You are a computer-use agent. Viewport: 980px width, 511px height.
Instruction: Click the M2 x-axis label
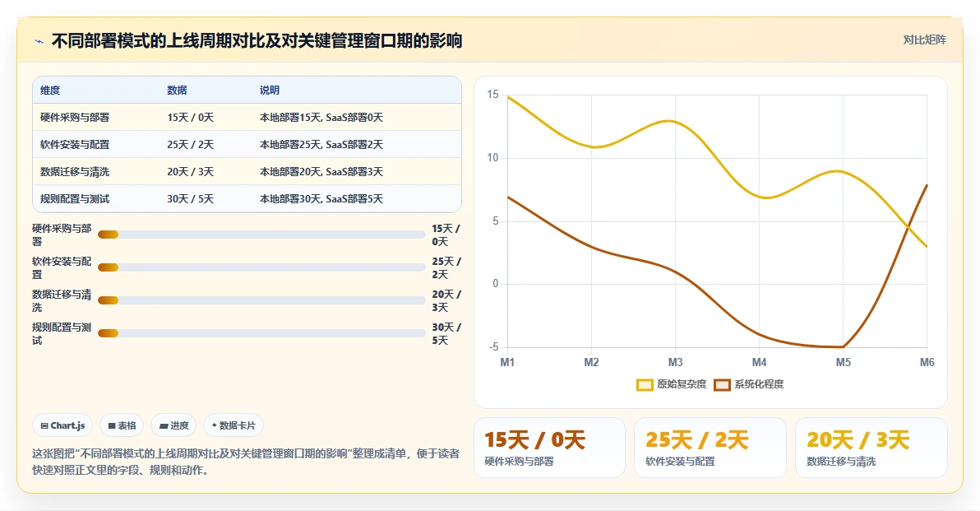(x=591, y=363)
